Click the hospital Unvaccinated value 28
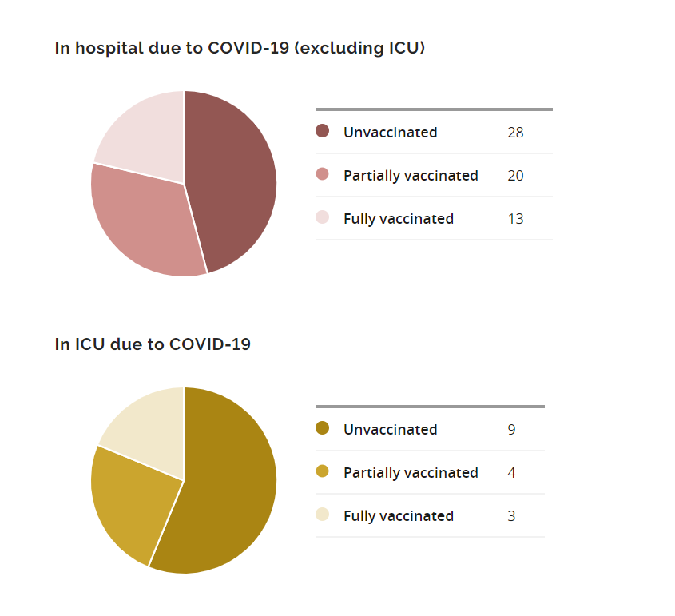 pos(515,133)
